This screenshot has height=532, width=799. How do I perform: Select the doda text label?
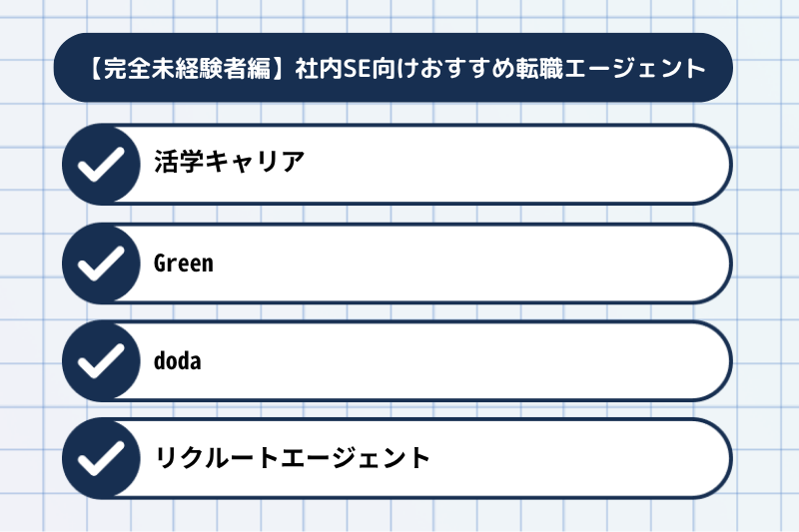178,361
